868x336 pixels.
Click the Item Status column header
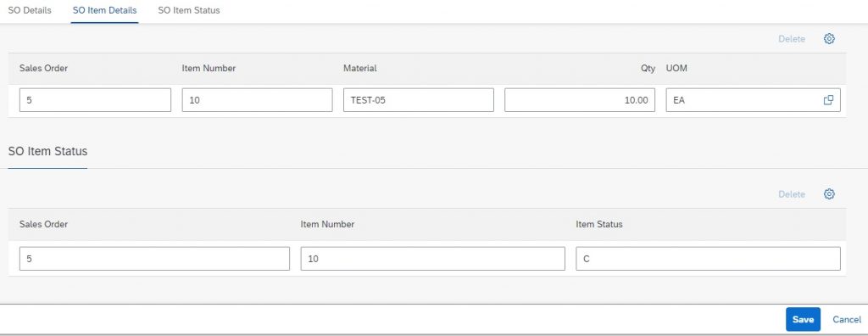pos(599,224)
